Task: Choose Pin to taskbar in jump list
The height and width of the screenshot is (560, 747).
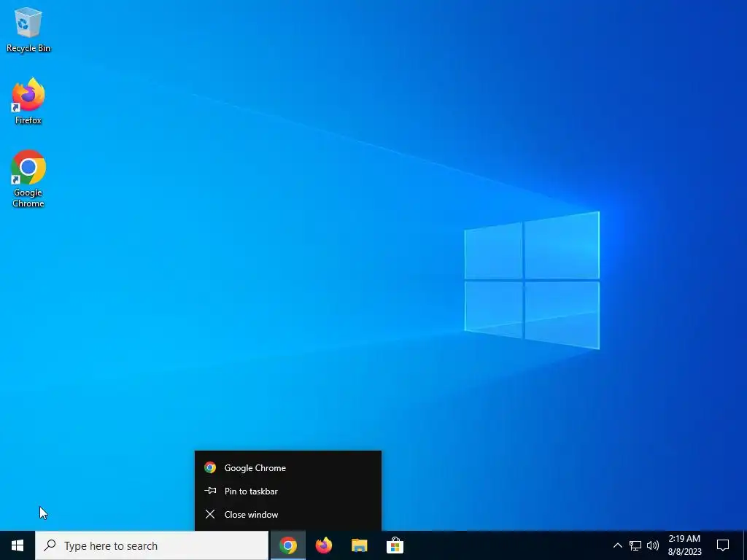Action: pos(287,491)
